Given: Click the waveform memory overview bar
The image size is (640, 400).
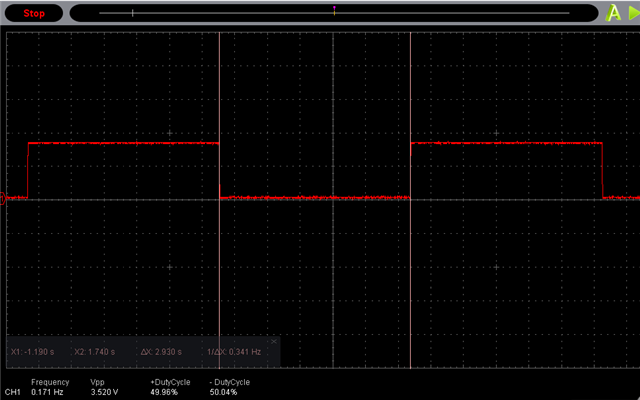Looking at the screenshot, I should tap(334, 13).
